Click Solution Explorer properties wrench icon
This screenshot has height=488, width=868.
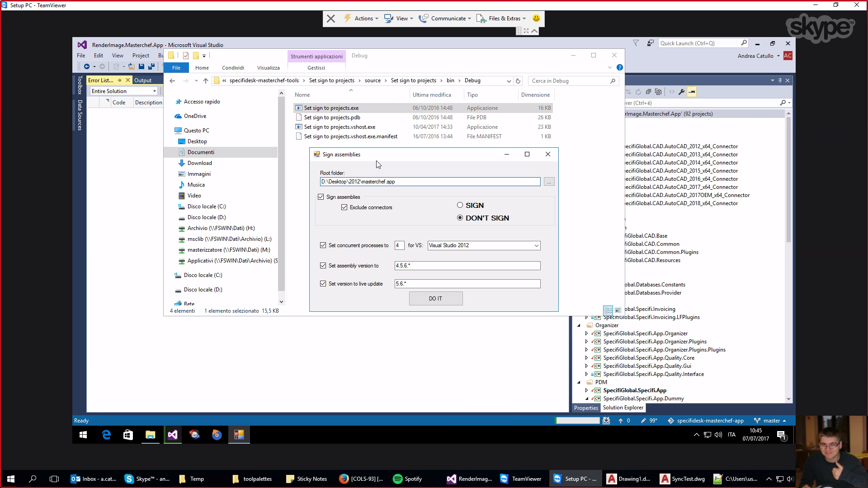coord(681,92)
